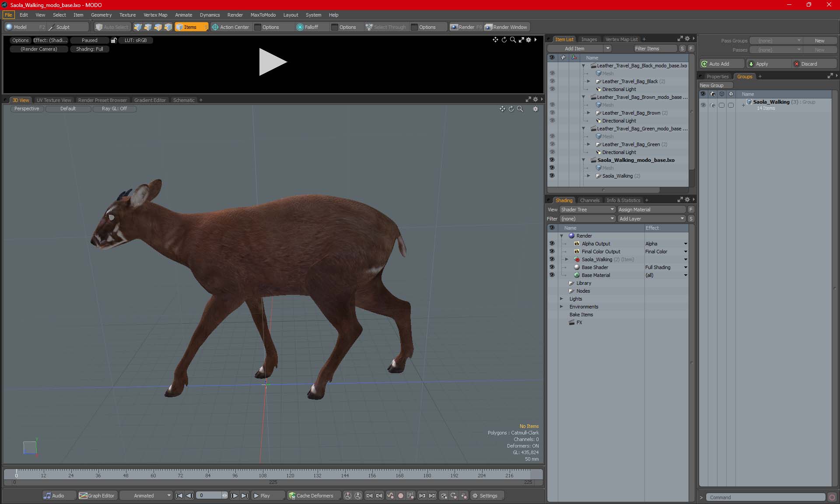Viewport: 840px width, 504px height.
Task: Start preview render with large play arrow
Action: [x=273, y=62]
